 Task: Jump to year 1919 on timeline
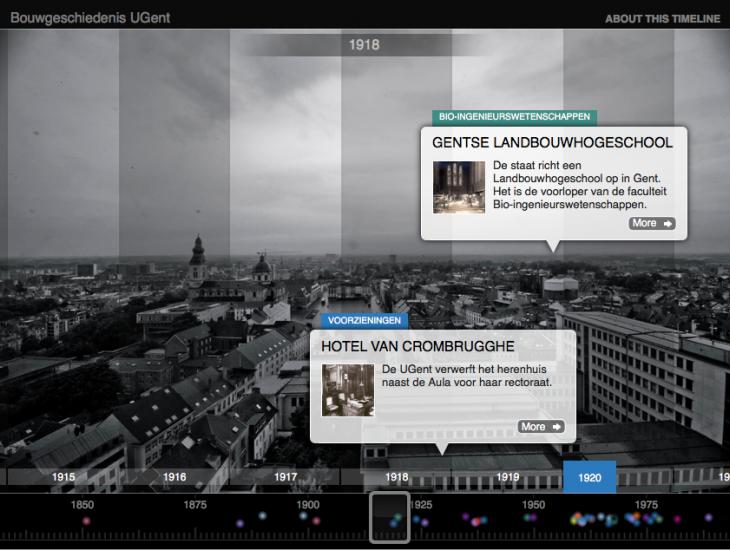(x=507, y=477)
